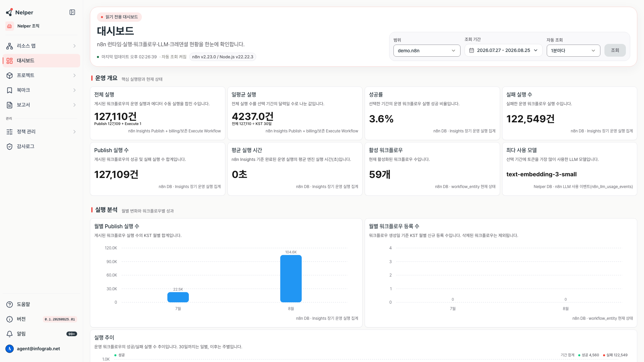Open 도움말 help link
The height and width of the screenshot is (362, 644).
click(42, 304)
